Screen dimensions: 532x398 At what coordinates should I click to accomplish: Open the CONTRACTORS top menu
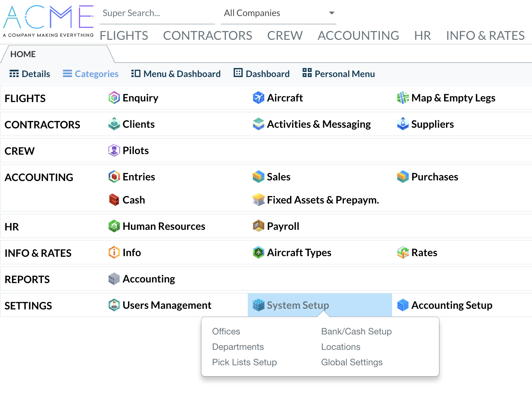click(x=207, y=36)
